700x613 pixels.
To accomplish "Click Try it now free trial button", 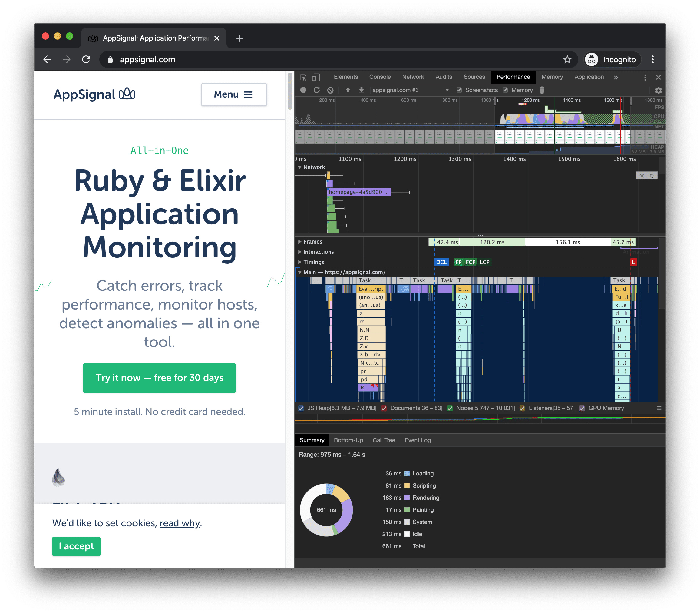I will coord(159,378).
